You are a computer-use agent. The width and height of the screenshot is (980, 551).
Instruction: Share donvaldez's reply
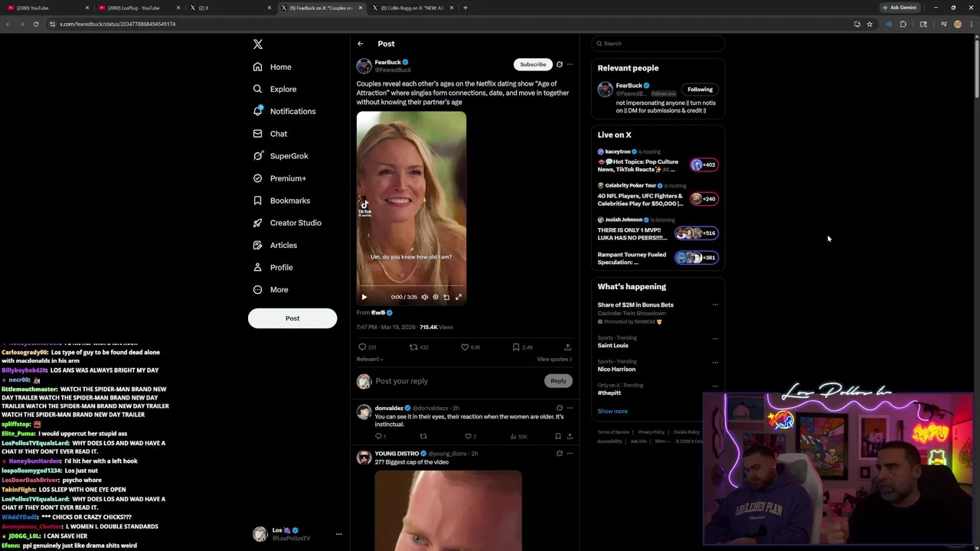pos(569,436)
